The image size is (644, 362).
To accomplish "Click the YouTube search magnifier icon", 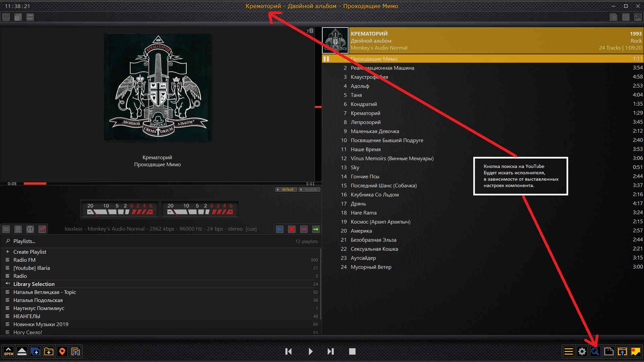I will (595, 352).
